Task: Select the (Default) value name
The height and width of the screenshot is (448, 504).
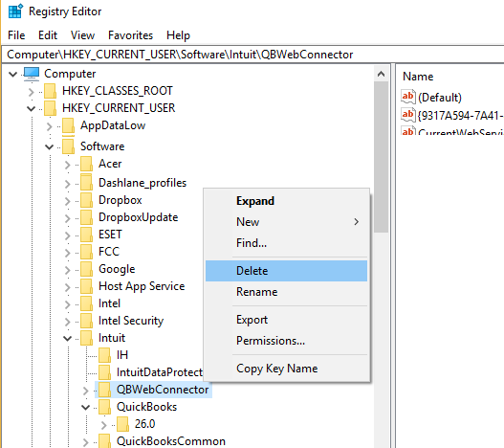Action: [440, 98]
